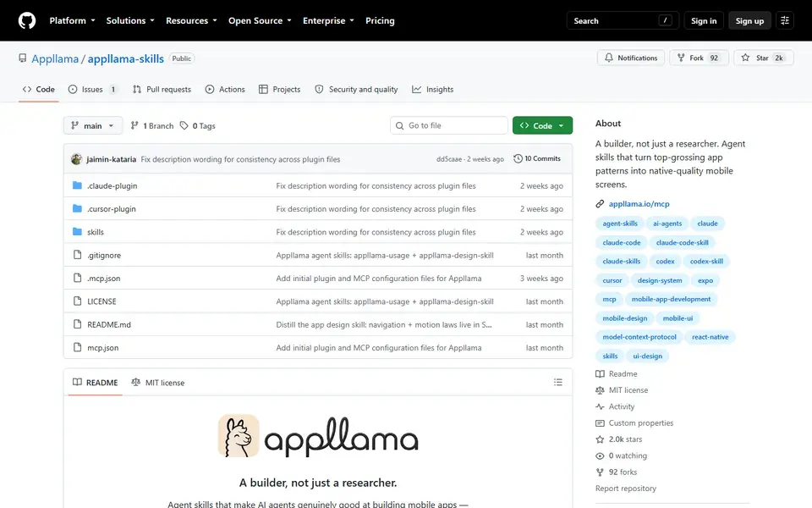Screen dimensions: 812x508
Task: Expand the Platform menu
Action: coord(73,20)
